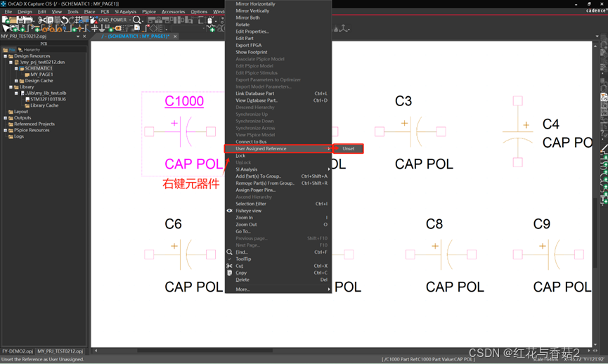Switch to the Hierarchy tab
The width and height of the screenshot is (608, 364).
pos(29,50)
